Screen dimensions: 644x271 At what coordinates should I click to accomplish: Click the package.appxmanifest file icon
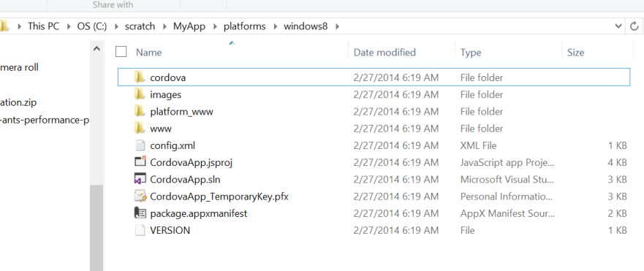tap(140, 213)
